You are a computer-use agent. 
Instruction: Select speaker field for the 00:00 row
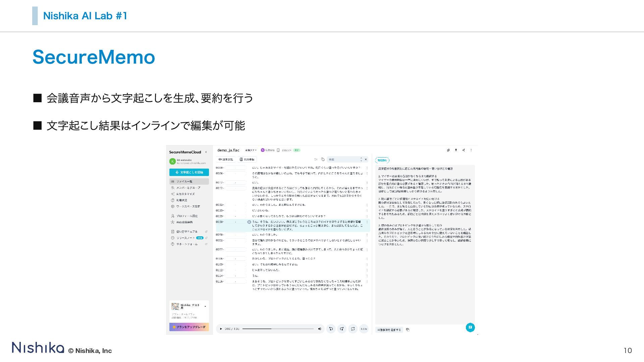click(x=235, y=168)
